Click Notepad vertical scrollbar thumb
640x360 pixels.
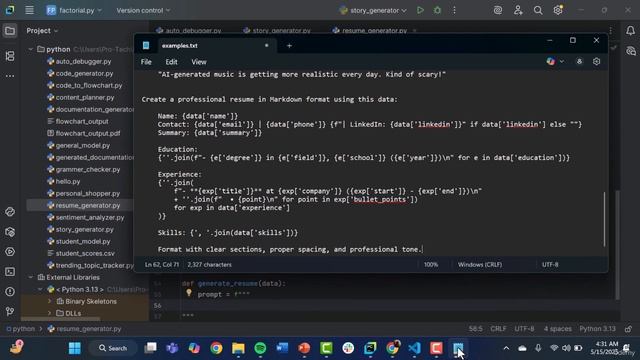tap(604, 219)
